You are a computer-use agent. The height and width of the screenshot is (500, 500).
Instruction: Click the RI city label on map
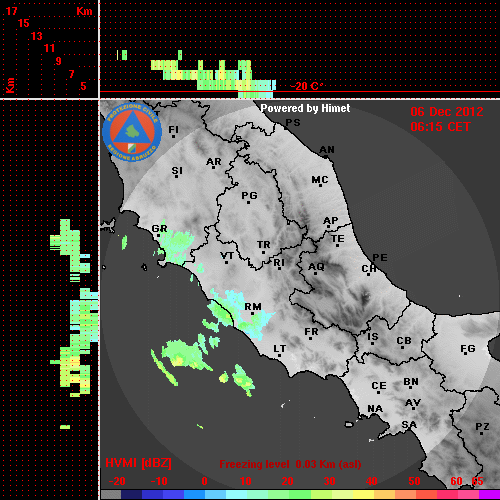(x=279, y=263)
